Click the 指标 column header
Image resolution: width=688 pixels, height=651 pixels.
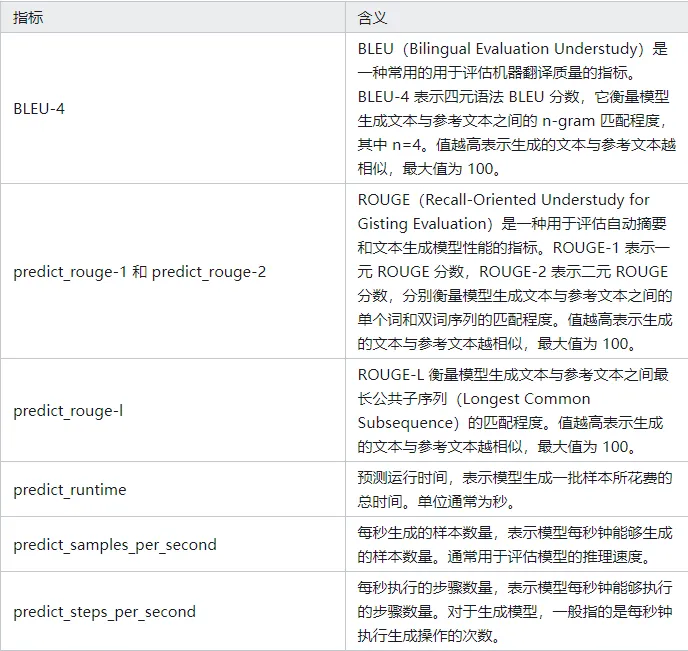click(x=173, y=18)
